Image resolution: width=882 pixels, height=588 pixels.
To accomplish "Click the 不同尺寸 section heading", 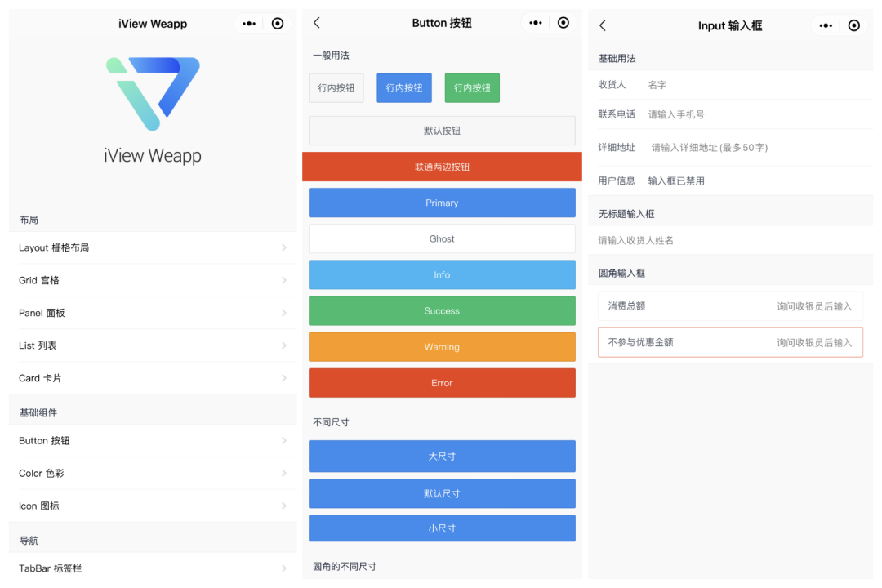I will (x=332, y=422).
